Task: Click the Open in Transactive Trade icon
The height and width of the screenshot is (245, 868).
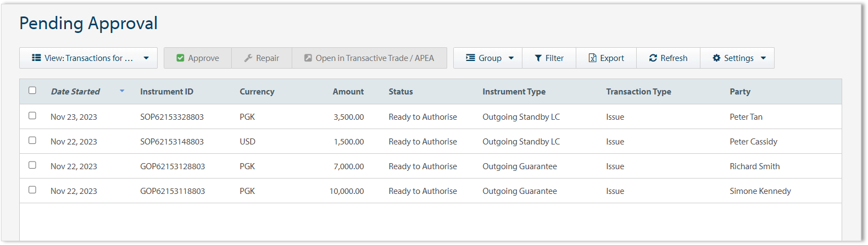Action: [308, 58]
